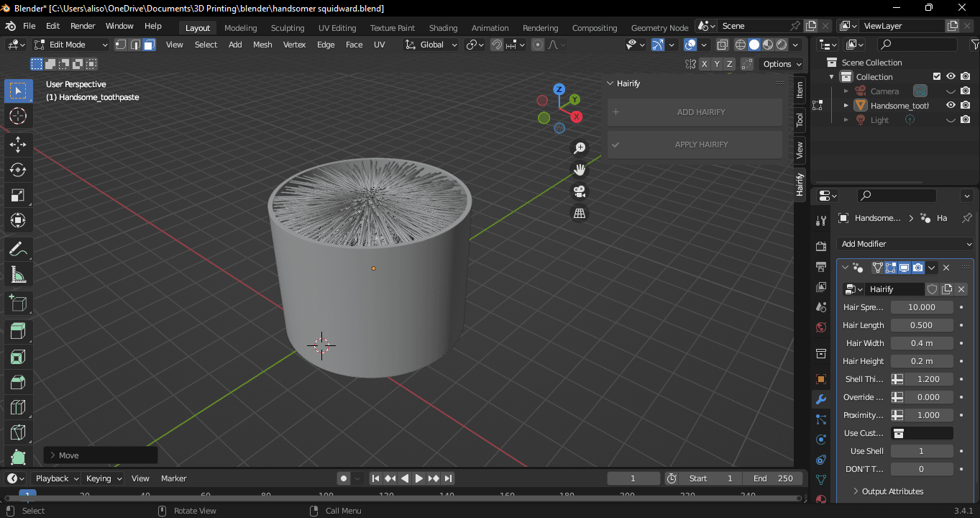Select the Measure tool
Image resolution: width=980 pixels, height=518 pixels.
18,275
